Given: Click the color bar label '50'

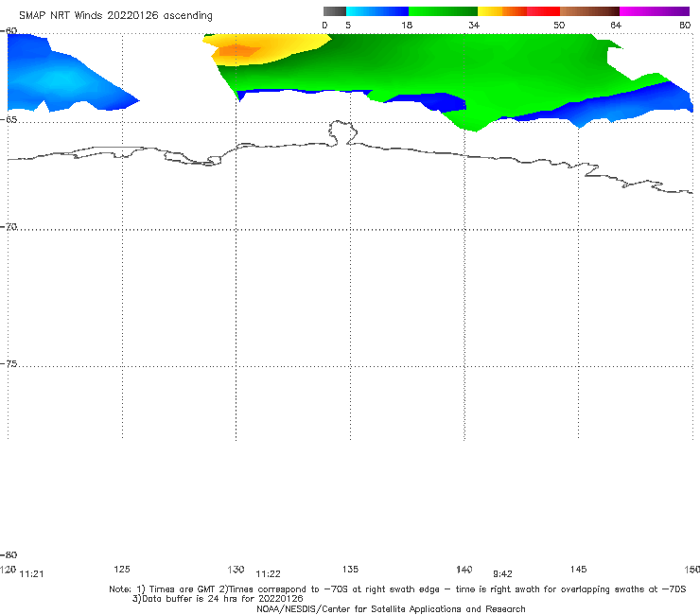Looking at the screenshot, I should (559, 25).
